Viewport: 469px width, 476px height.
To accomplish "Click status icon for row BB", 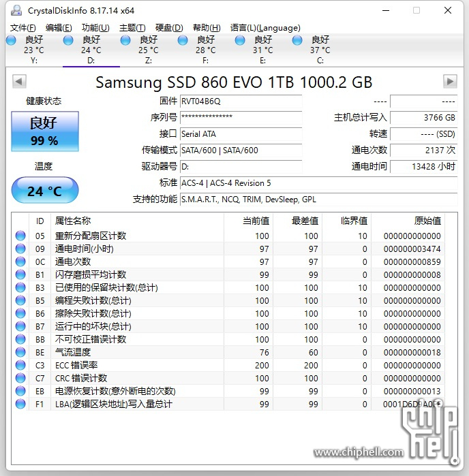I will coord(20,339).
